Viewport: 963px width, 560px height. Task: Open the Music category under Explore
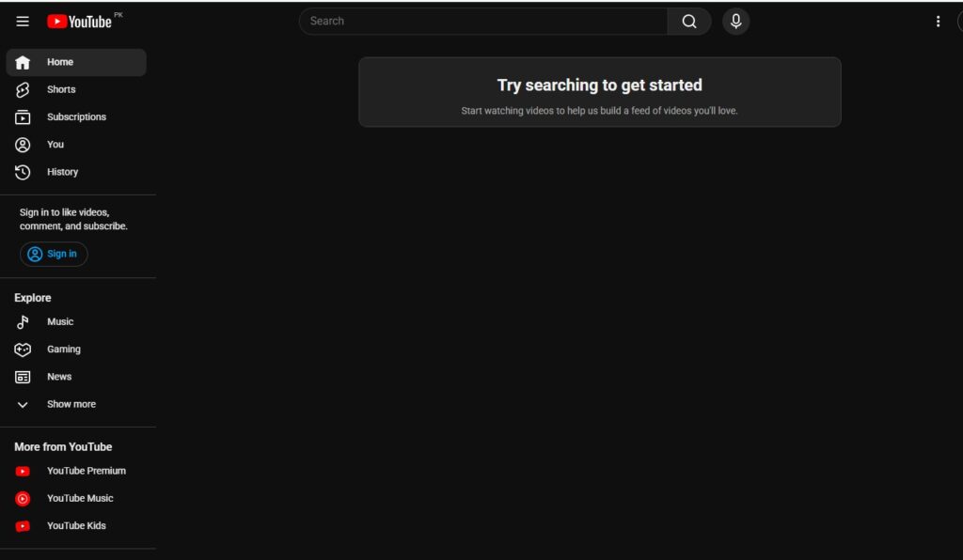pos(22,321)
